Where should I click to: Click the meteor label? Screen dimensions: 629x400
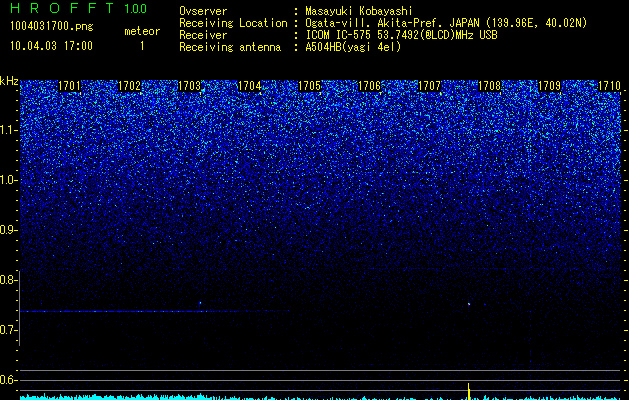(x=142, y=31)
